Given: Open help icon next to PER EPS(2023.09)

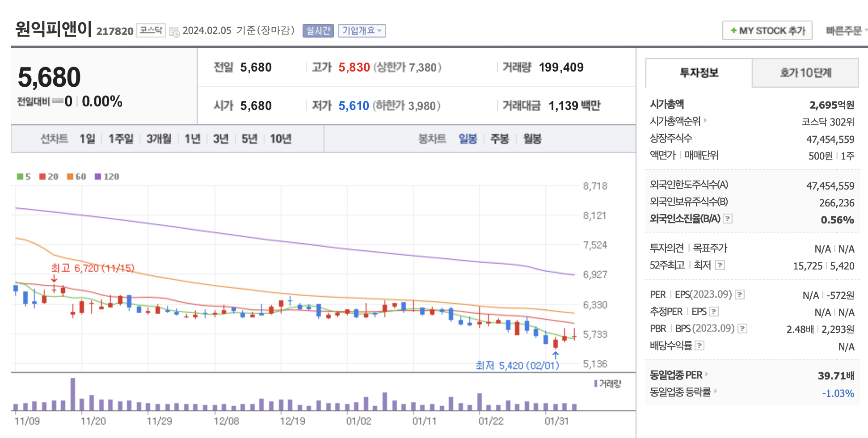Looking at the screenshot, I should 740,295.
